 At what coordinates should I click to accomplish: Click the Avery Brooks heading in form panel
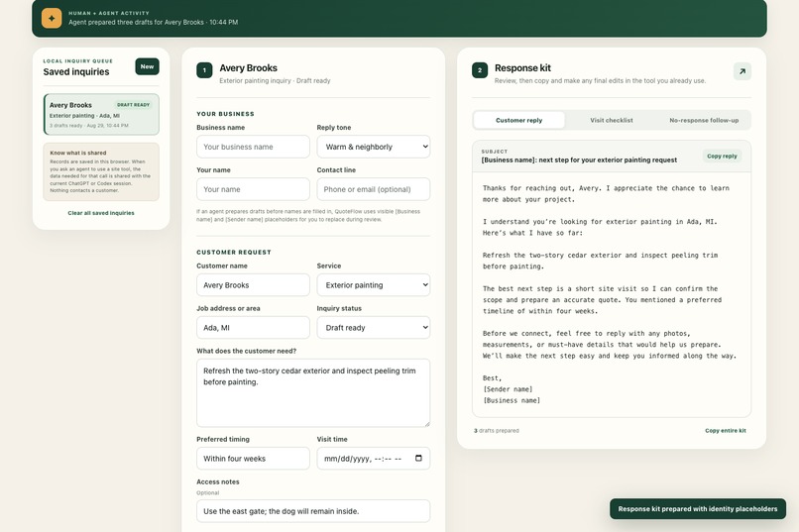[248, 68]
